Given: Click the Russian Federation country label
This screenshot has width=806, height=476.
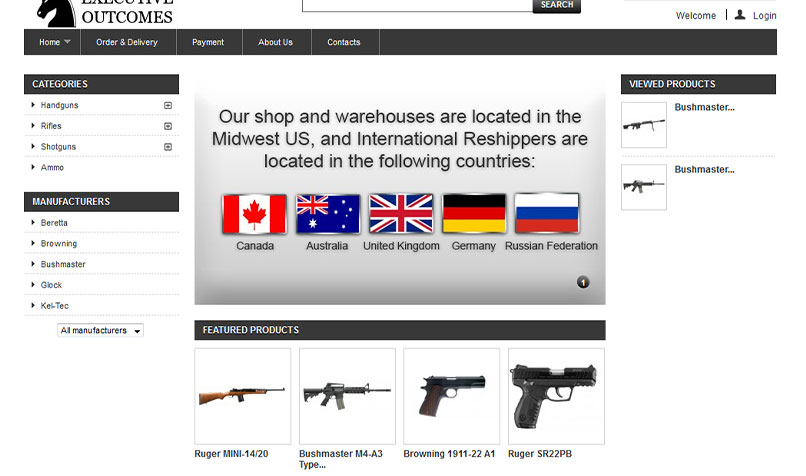Looking at the screenshot, I should [x=551, y=246].
